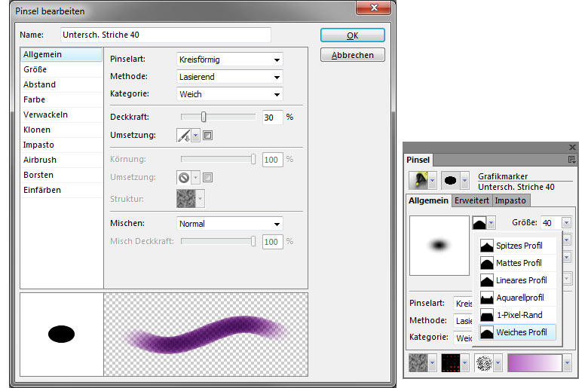588x388 pixels.
Task: Toggle invert box next to Deckkraft Umsetzung
Action: (207, 136)
